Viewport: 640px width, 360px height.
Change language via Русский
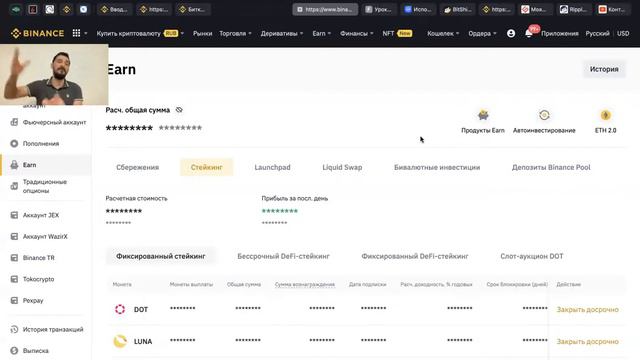(x=597, y=33)
